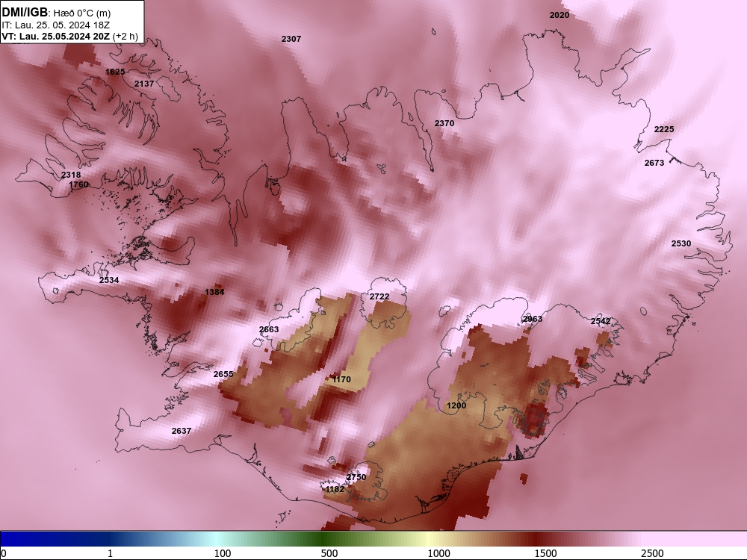Click the 2020 map value
This screenshot has height=560, width=747.
[x=560, y=15]
